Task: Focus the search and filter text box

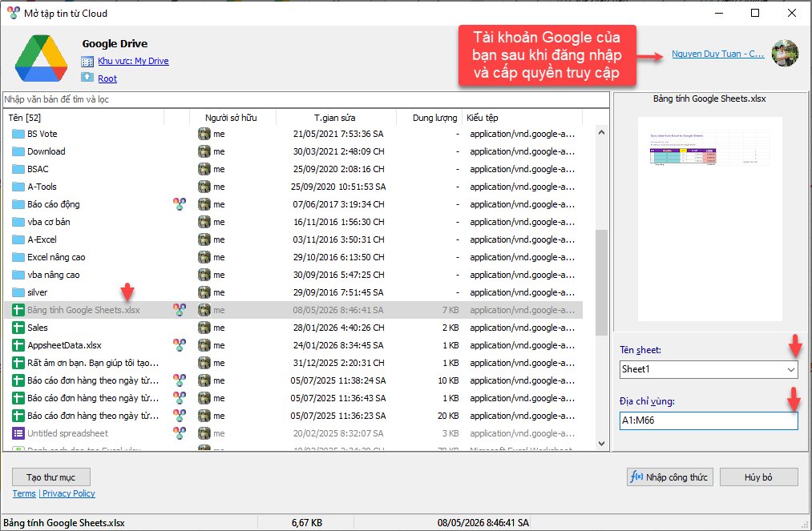Action: 306,99
